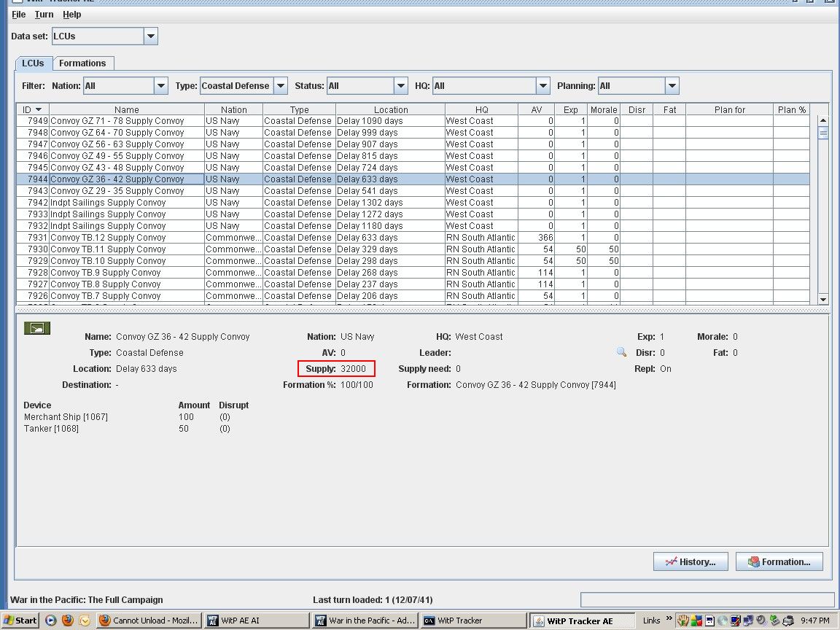Sort table by Plan for column header
840x630 pixels.
pyautogui.click(x=730, y=109)
